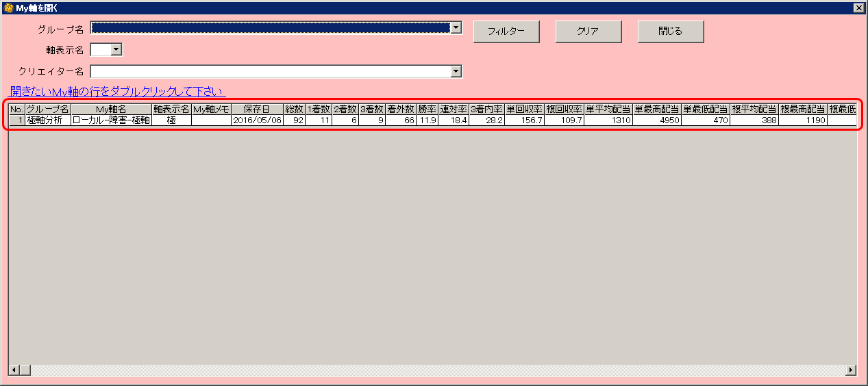
Task: Expand the 軸表示名 dropdown
Action: pyautogui.click(x=116, y=49)
